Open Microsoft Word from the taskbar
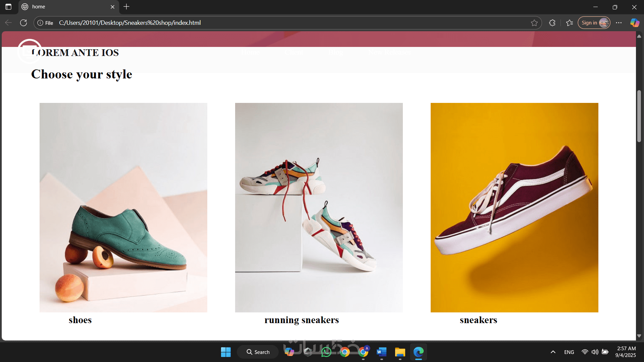 coord(381,352)
